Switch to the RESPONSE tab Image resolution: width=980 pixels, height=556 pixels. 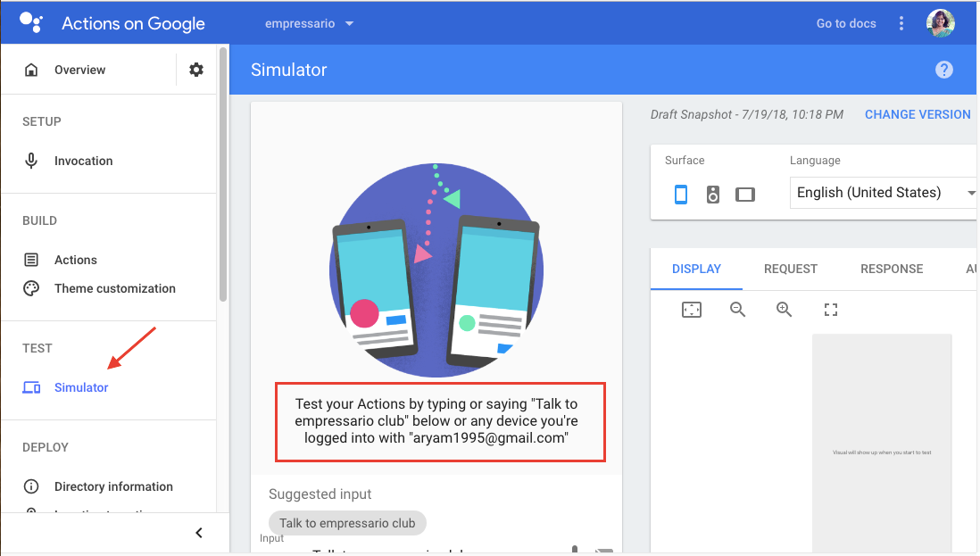tap(892, 269)
